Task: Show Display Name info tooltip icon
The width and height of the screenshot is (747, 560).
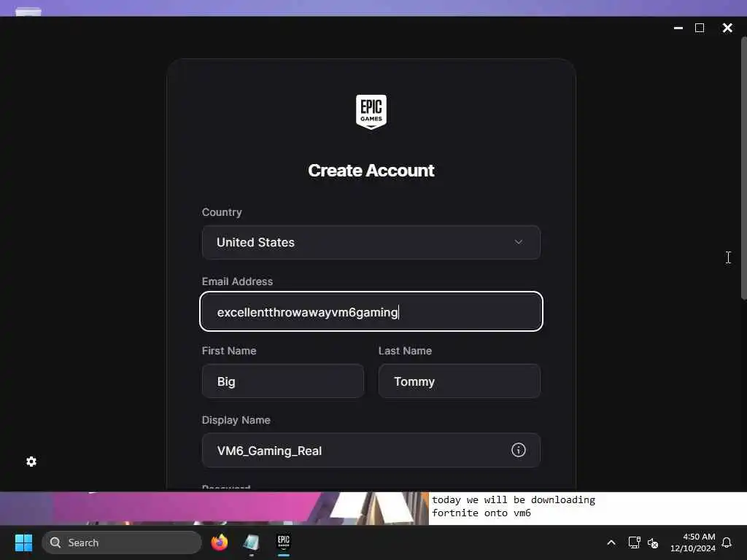Action: click(x=519, y=450)
